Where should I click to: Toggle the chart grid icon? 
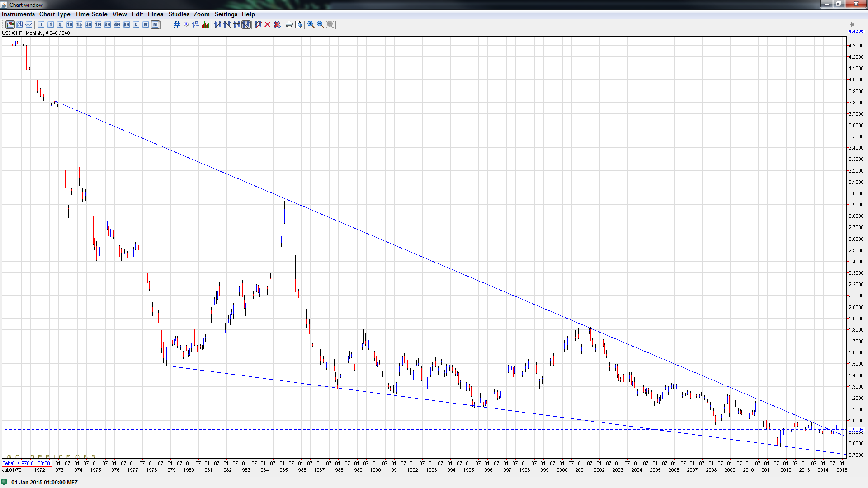coord(177,24)
